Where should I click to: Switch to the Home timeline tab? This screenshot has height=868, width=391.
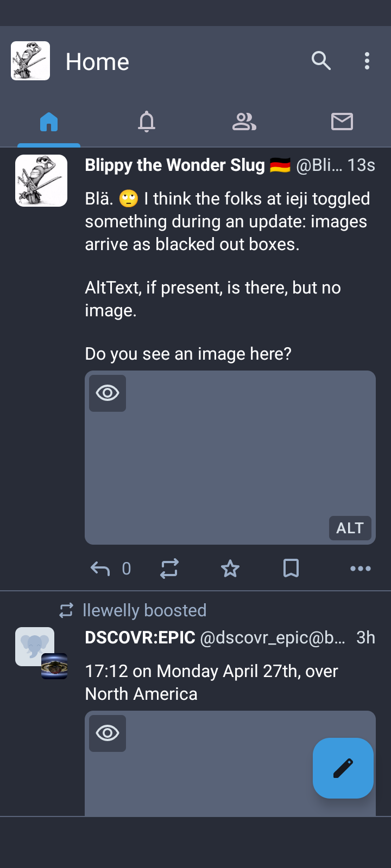pyautogui.click(x=49, y=122)
